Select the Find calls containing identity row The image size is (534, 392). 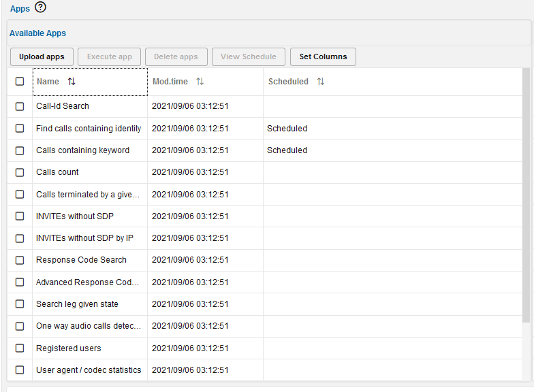click(89, 129)
